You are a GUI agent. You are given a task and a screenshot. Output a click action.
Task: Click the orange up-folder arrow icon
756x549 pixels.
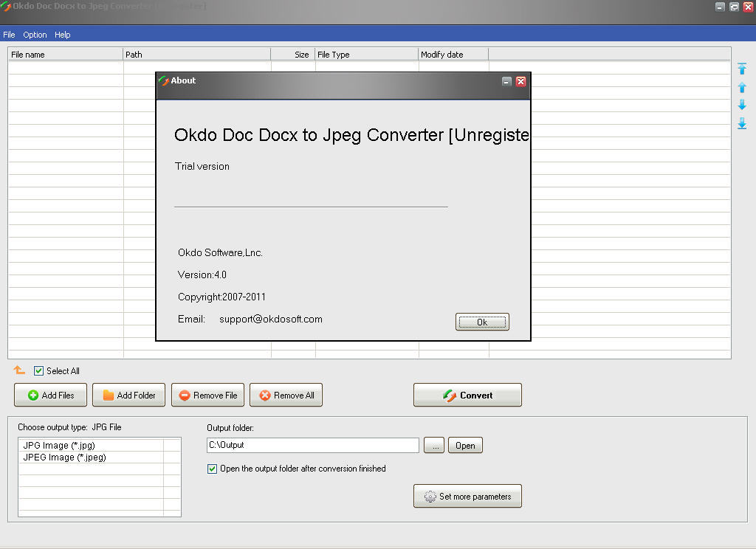19,370
